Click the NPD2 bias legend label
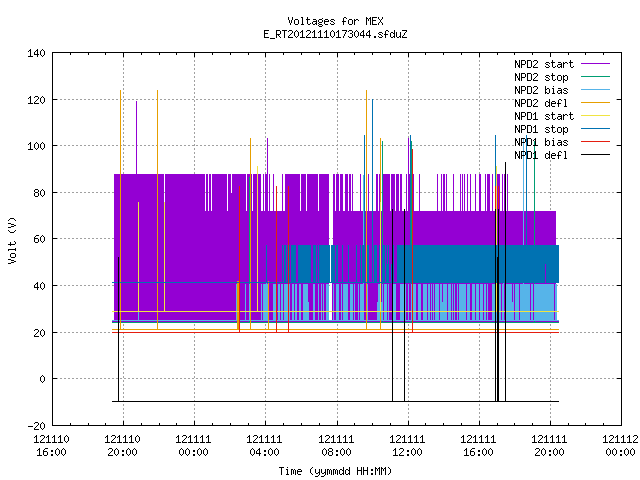This screenshot has height=480, width=640. click(x=541, y=90)
